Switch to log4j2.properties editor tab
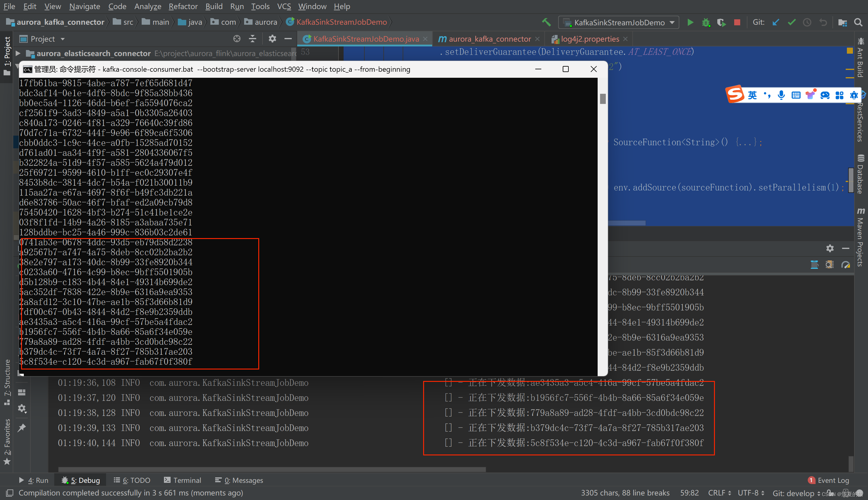The width and height of the screenshot is (868, 500). click(x=590, y=39)
